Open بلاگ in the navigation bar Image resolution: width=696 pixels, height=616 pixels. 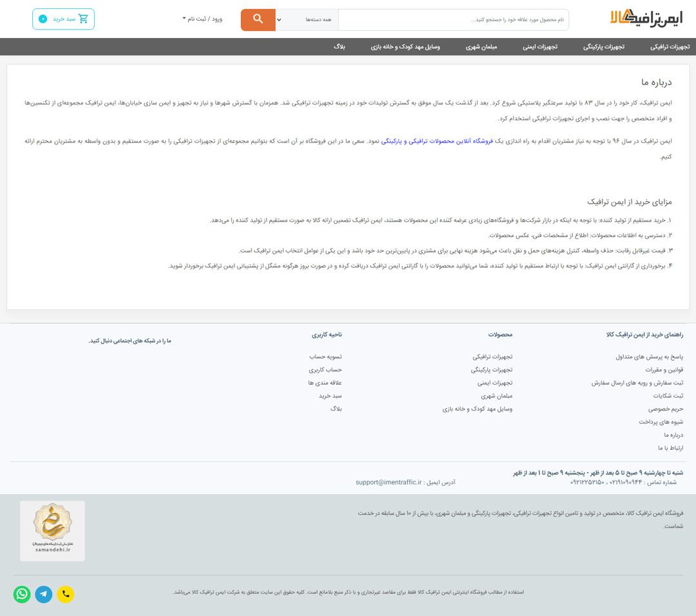coord(340,46)
